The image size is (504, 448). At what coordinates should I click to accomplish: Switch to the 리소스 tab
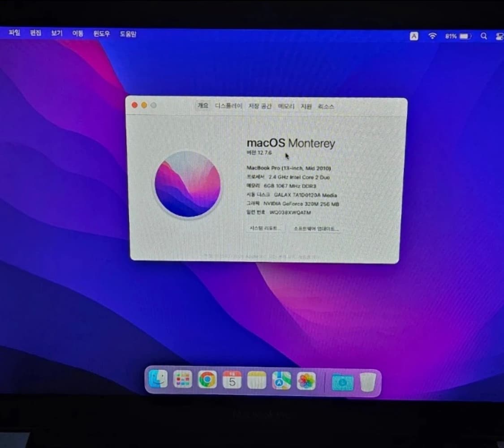point(326,107)
